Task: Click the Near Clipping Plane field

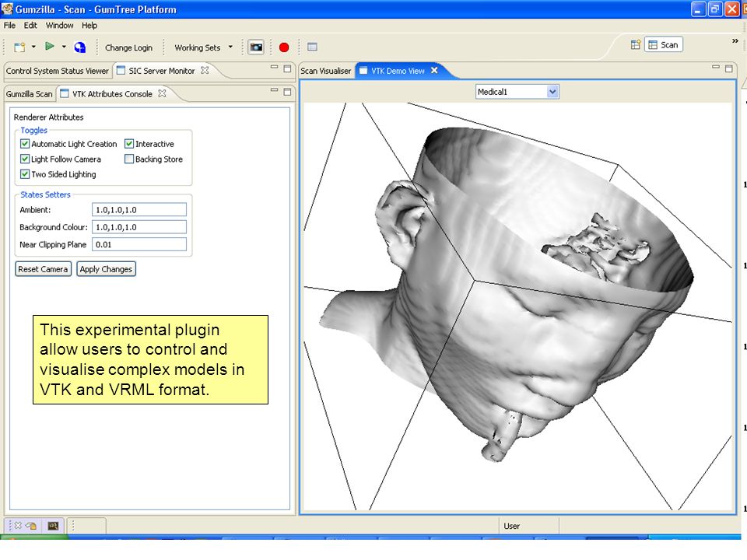Action: [x=139, y=244]
